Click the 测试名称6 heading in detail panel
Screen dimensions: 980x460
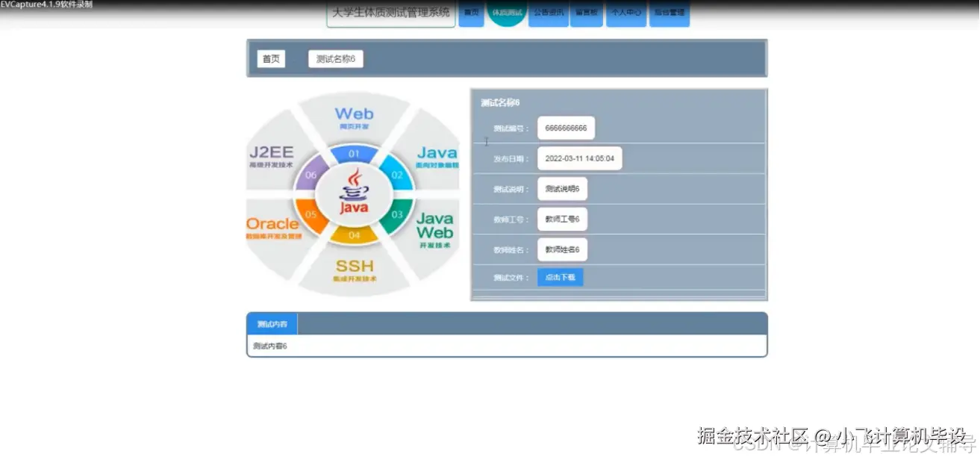point(500,103)
